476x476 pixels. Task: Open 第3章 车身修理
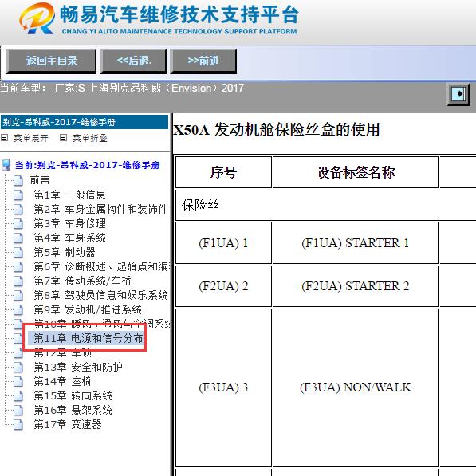click(x=69, y=223)
